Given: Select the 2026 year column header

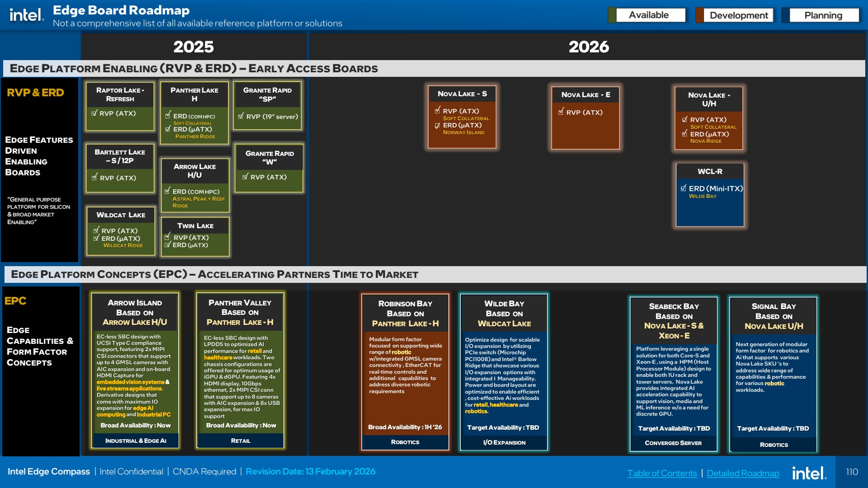Looking at the screenshot, I should click(589, 47).
